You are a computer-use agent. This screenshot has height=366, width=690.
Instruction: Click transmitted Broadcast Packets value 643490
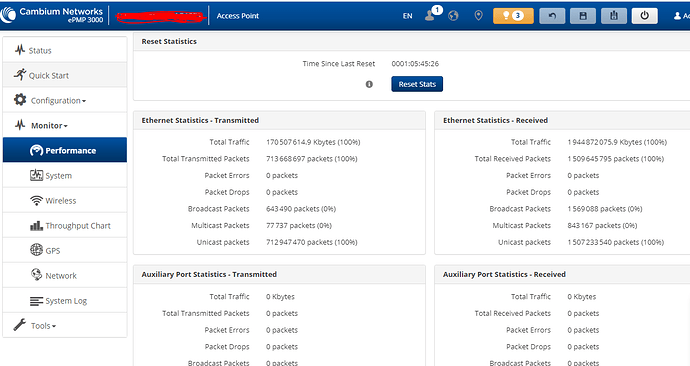[x=301, y=209]
